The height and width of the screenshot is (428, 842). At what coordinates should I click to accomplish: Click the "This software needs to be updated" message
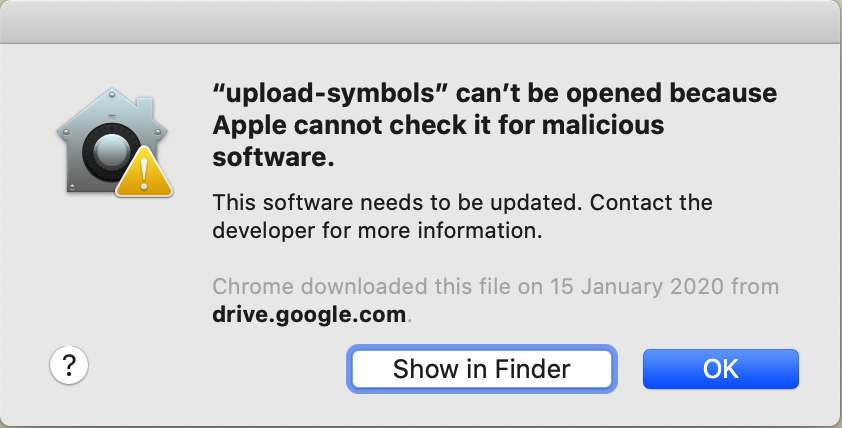(x=398, y=202)
